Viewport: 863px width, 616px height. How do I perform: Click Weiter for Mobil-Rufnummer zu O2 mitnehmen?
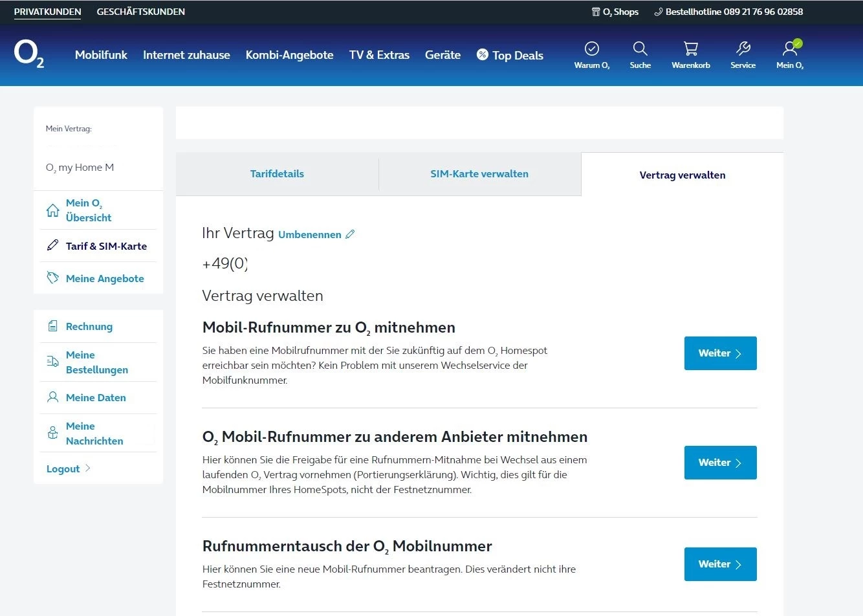[x=720, y=353]
